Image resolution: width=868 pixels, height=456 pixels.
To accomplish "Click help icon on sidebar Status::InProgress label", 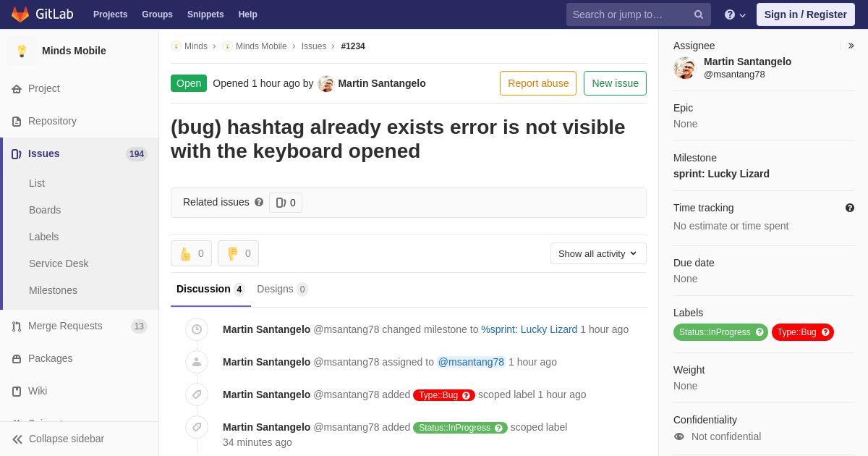I will [759, 332].
